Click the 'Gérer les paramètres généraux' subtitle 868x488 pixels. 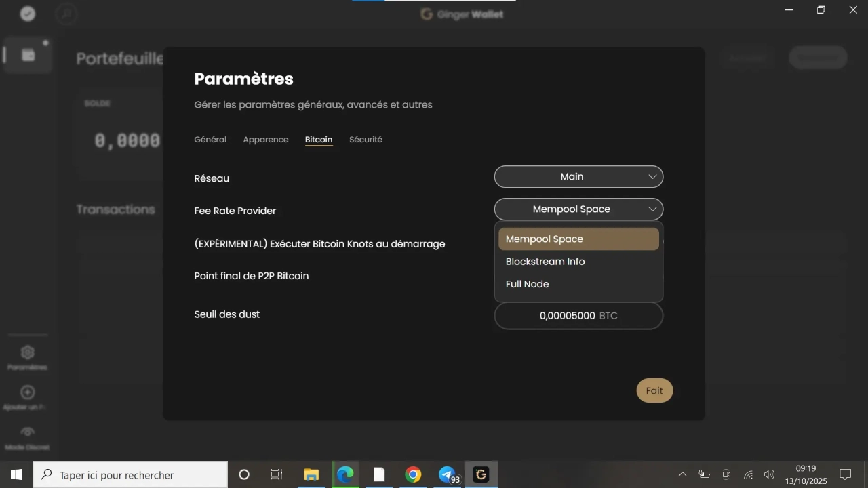tap(313, 105)
